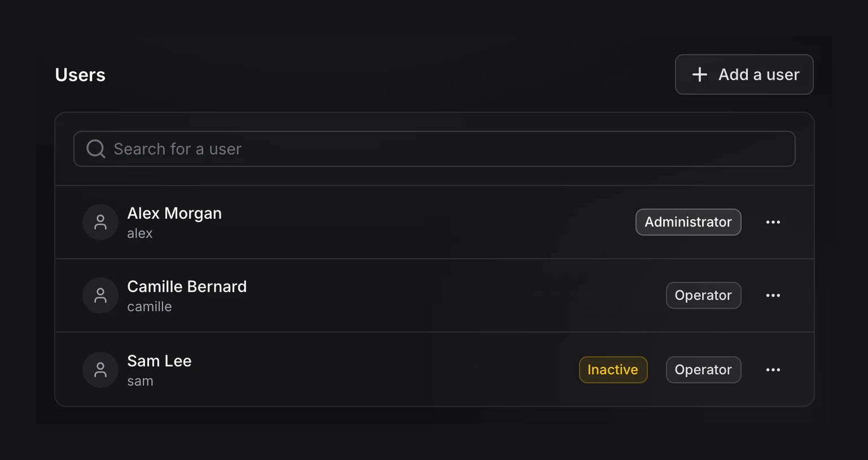Focus the Search for a user field

point(434,149)
